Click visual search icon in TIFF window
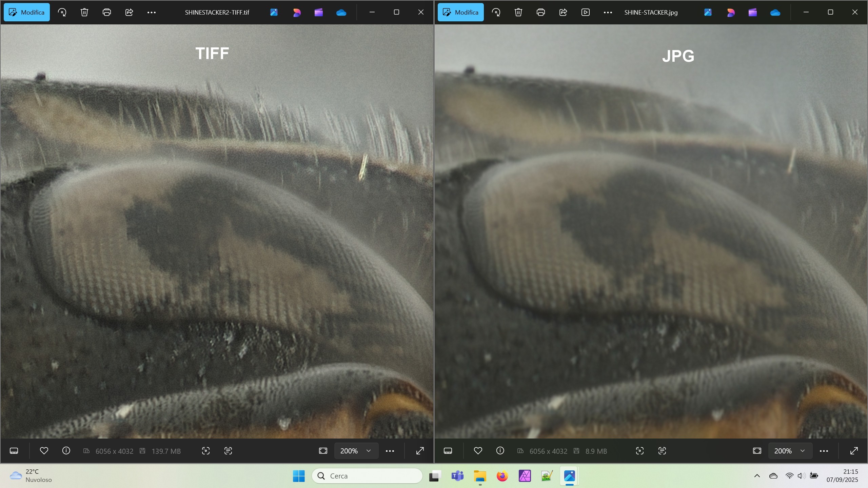 click(206, 451)
